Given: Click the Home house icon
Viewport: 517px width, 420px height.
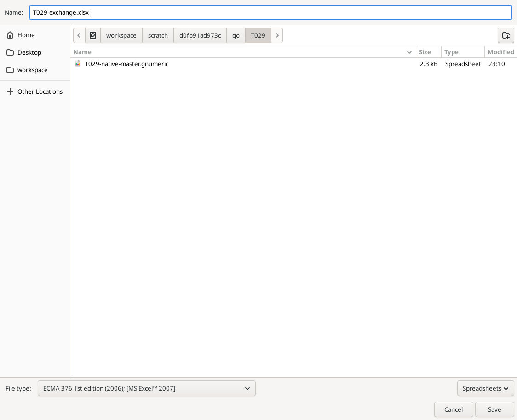Looking at the screenshot, I should pos(10,35).
